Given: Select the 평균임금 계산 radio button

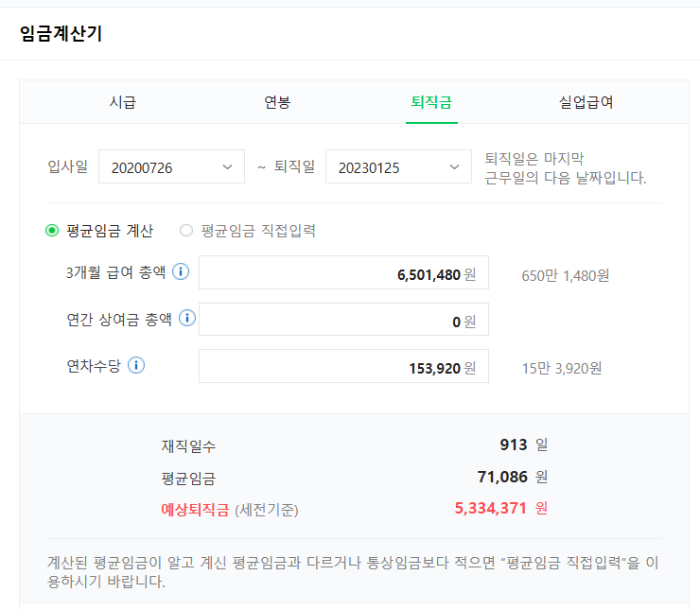Looking at the screenshot, I should (x=52, y=230).
